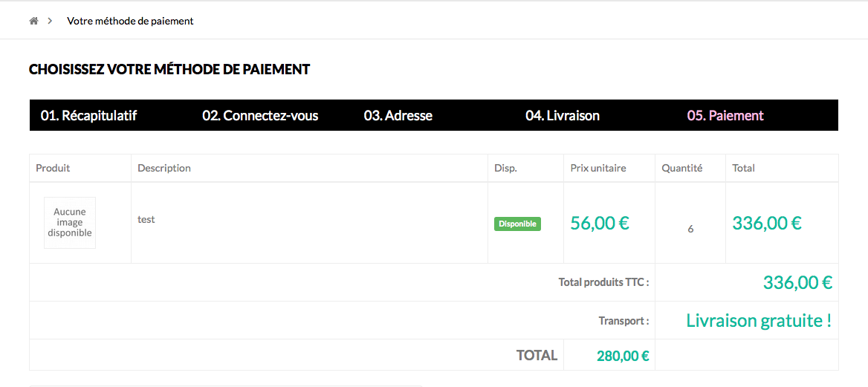The width and height of the screenshot is (868, 387).
Task: Click the green Disponible availability badge
Action: click(x=517, y=224)
